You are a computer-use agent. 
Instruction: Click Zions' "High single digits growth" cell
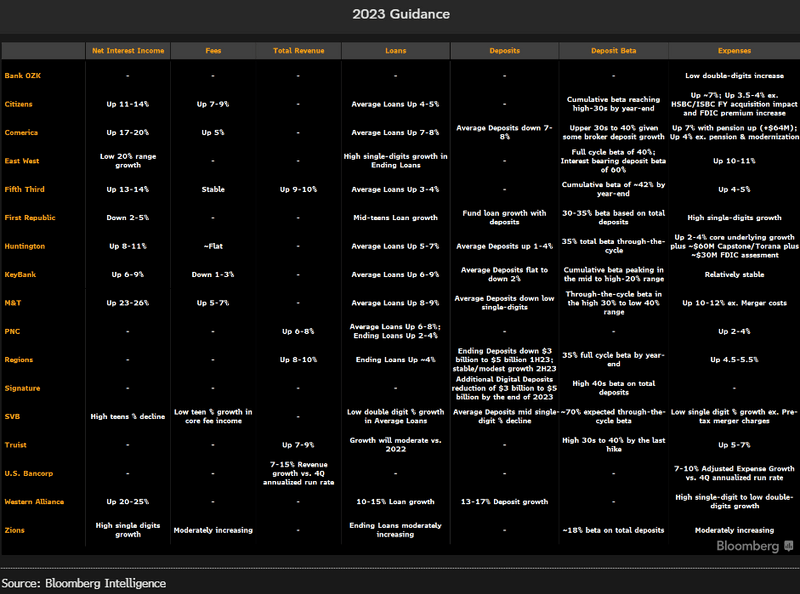pos(128,530)
